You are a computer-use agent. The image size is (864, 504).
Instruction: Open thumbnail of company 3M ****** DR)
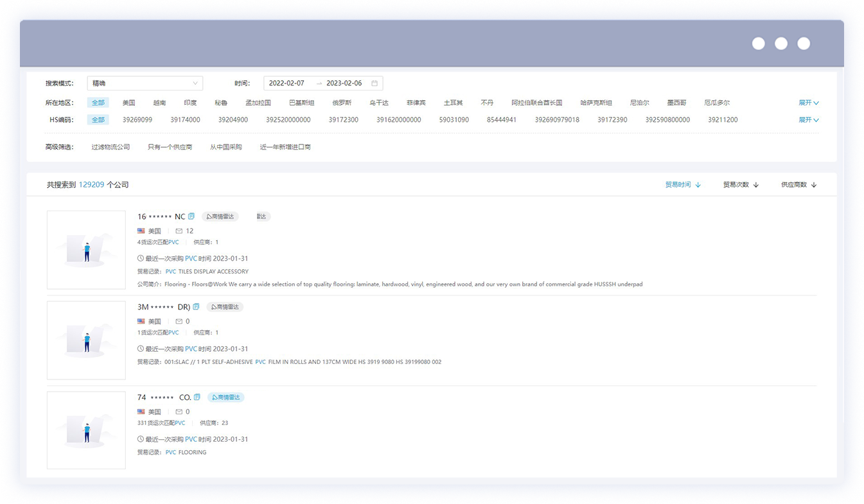point(86,340)
